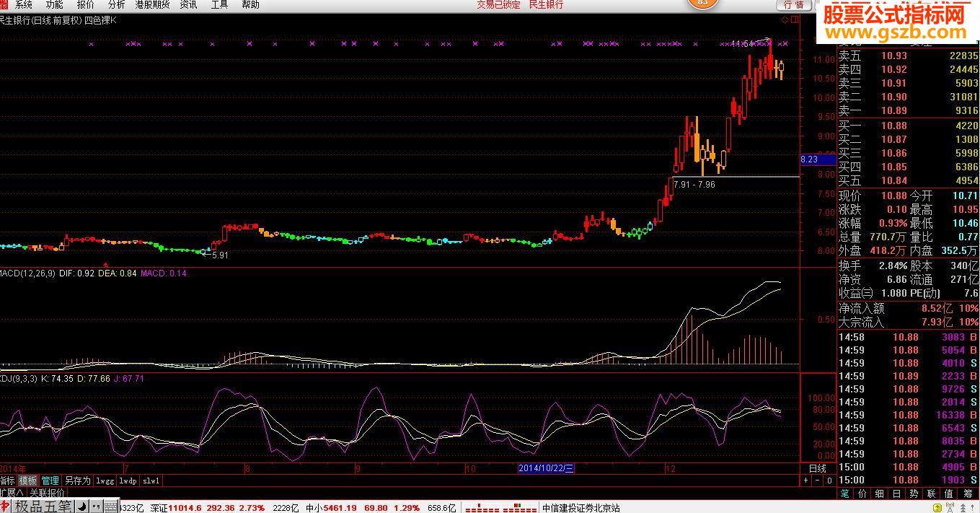Select the 势 tab in the quote panel
The image size is (980, 513).
point(914,494)
